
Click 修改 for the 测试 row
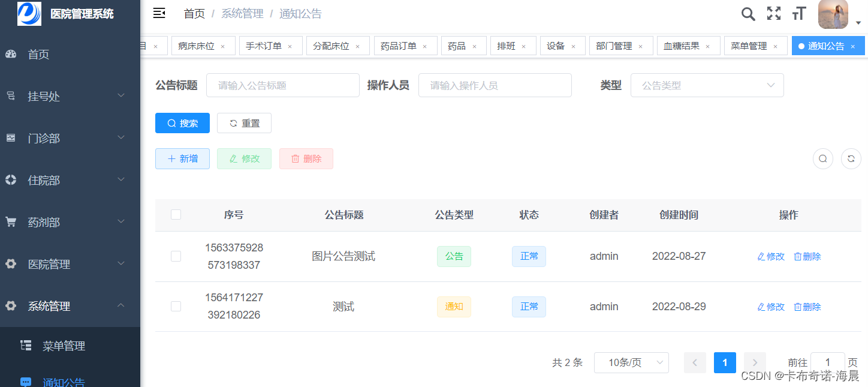pos(771,307)
